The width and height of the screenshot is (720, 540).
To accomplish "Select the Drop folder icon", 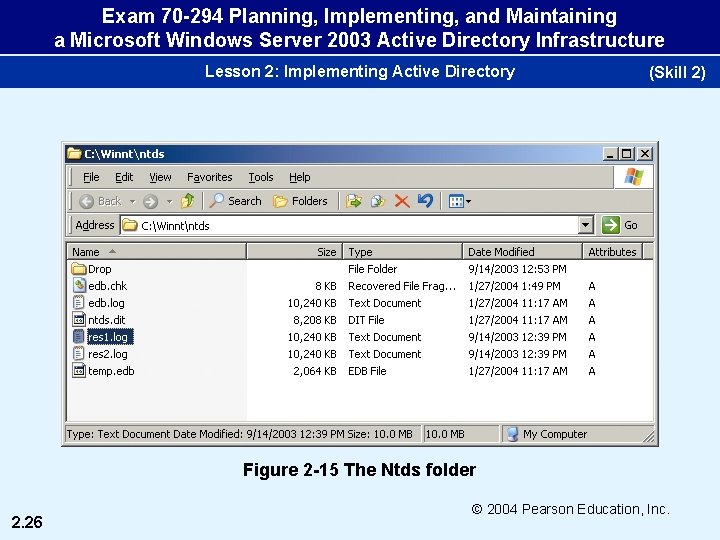I will (79, 269).
